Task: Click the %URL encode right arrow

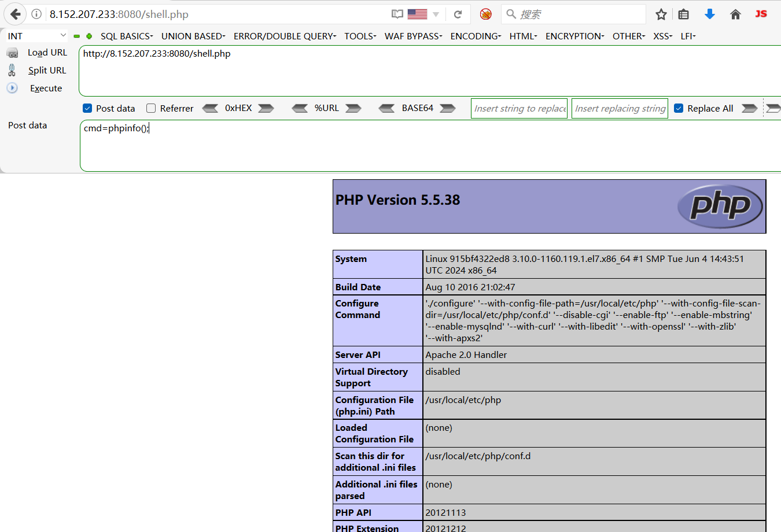Action: click(353, 108)
